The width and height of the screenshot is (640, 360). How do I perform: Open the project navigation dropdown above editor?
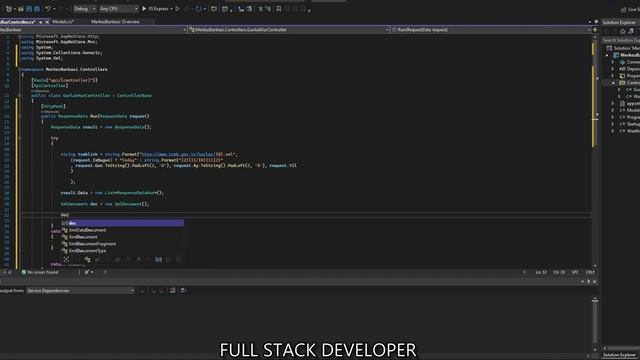(93, 30)
